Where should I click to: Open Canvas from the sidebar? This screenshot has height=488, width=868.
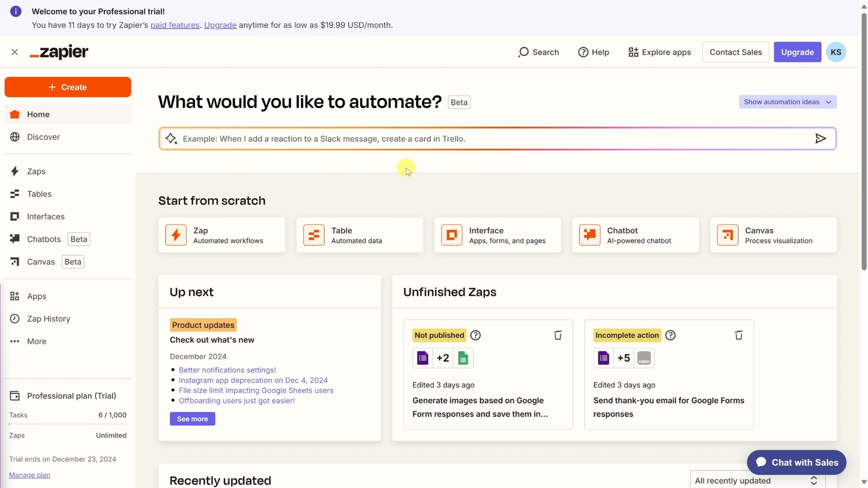coord(67,262)
